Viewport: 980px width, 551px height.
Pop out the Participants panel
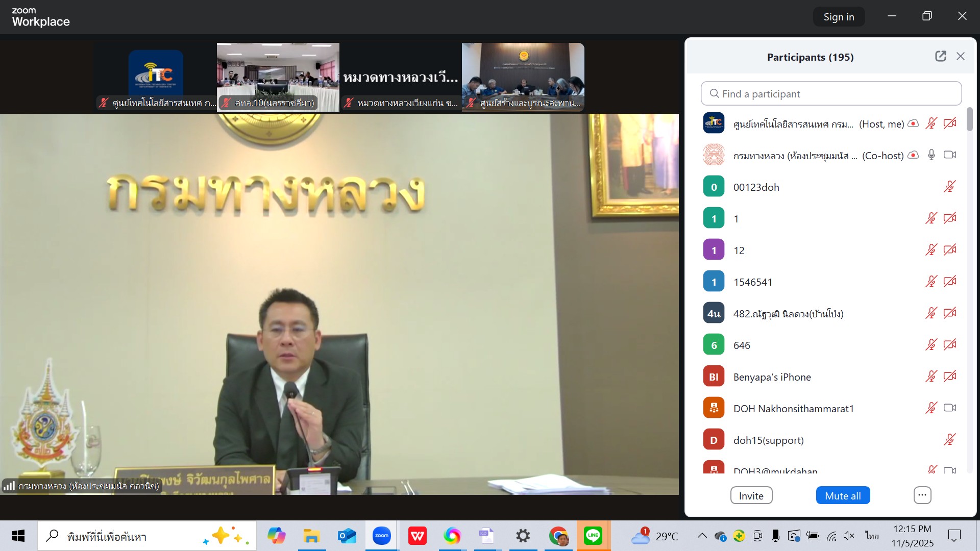click(940, 56)
